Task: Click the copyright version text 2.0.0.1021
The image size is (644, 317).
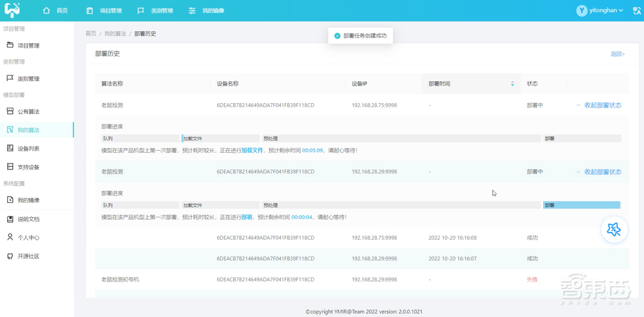Action: point(410,312)
